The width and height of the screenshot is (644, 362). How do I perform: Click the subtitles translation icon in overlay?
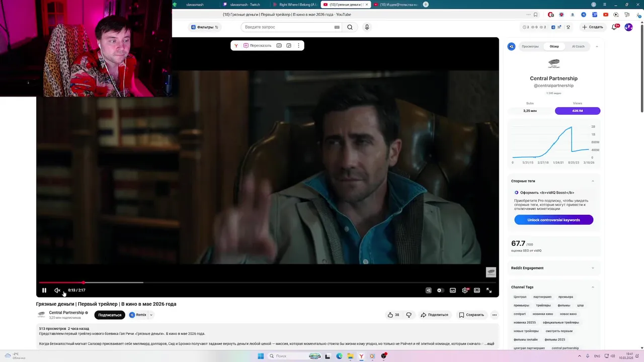pos(279,46)
